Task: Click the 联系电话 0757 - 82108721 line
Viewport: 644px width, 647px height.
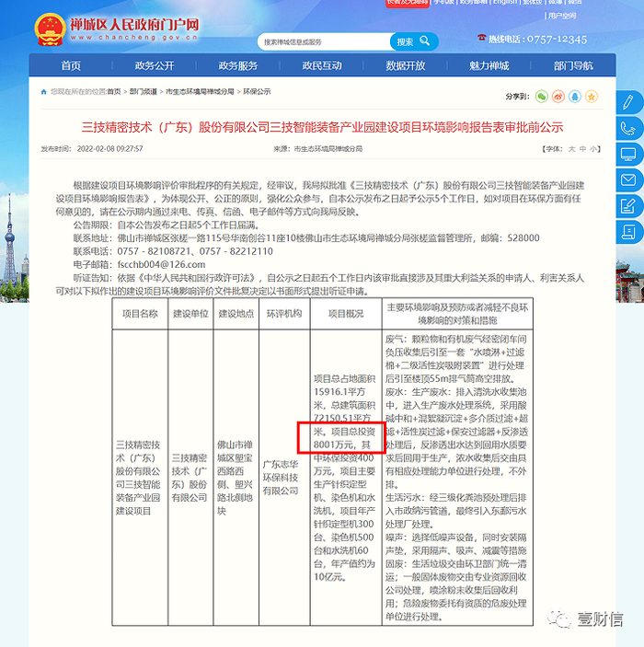Action: pyautogui.click(x=173, y=251)
